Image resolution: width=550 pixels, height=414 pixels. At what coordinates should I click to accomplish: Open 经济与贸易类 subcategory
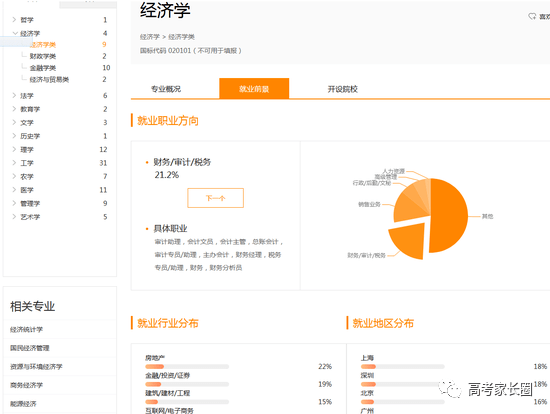(49, 80)
